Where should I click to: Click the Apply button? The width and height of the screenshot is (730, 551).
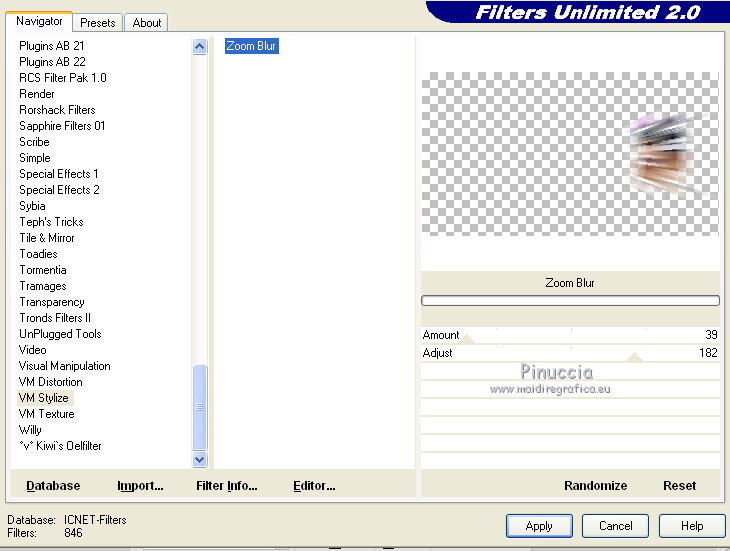point(539,526)
